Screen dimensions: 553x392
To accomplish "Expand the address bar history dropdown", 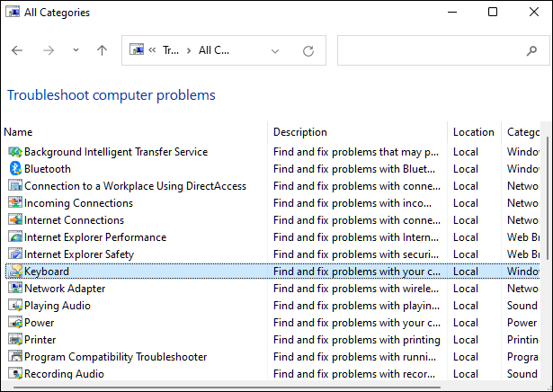I will coord(277,51).
